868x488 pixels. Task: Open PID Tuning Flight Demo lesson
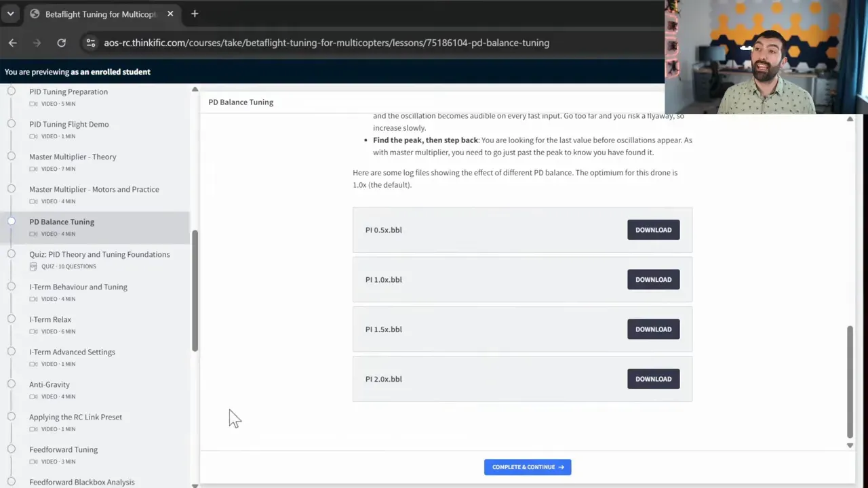(68, 124)
